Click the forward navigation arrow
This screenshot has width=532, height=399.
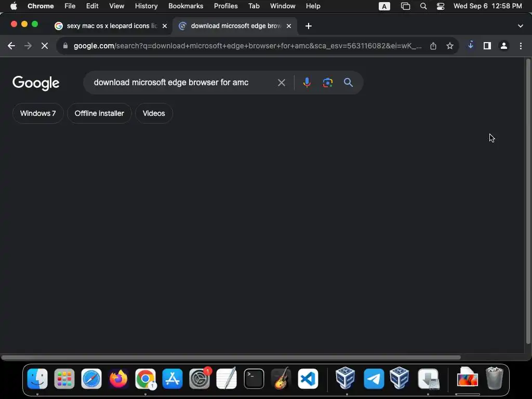(28, 46)
